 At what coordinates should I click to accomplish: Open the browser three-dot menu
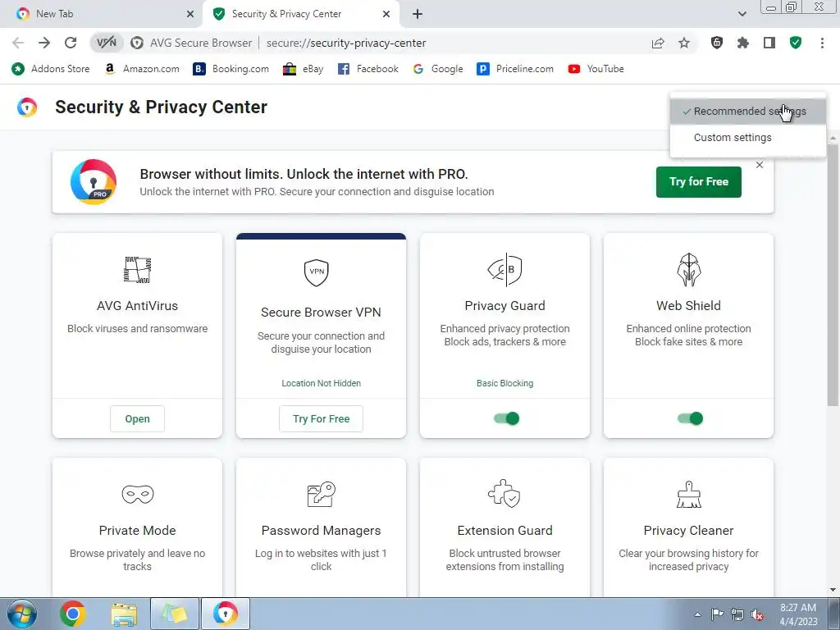tap(822, 43)
